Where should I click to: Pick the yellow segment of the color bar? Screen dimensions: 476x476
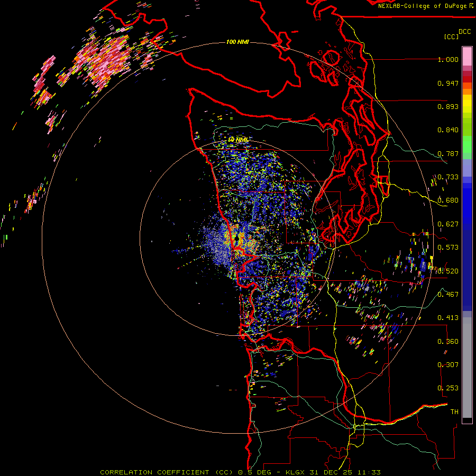(x=467, y=103)
